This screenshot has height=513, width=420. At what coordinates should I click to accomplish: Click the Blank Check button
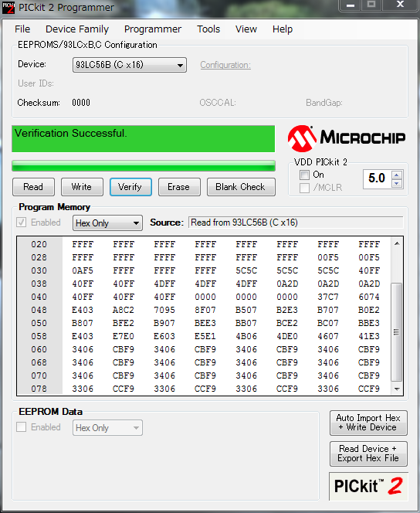click(241, 187)
